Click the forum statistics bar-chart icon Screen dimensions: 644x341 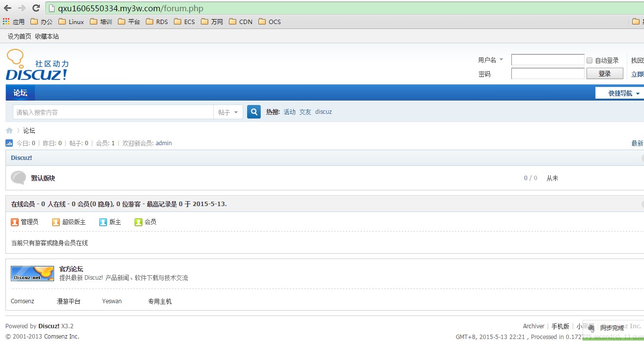[x=9, y=143]
